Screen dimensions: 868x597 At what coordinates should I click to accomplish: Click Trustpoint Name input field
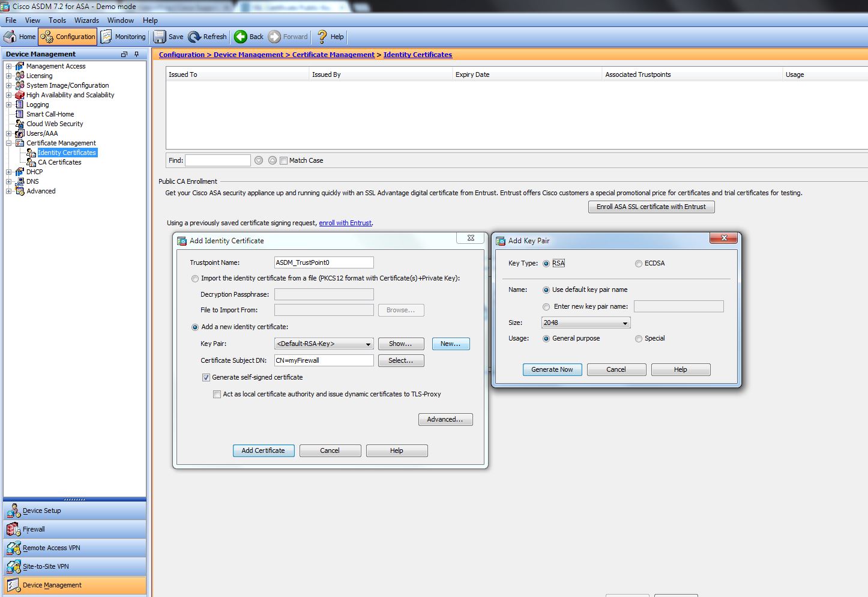(x=324, y=262)
